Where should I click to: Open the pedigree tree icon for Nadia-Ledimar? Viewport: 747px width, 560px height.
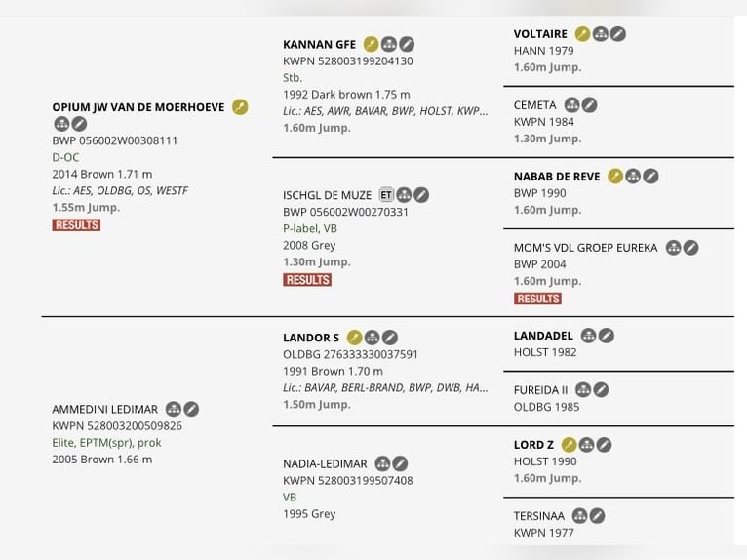(382, 463)
